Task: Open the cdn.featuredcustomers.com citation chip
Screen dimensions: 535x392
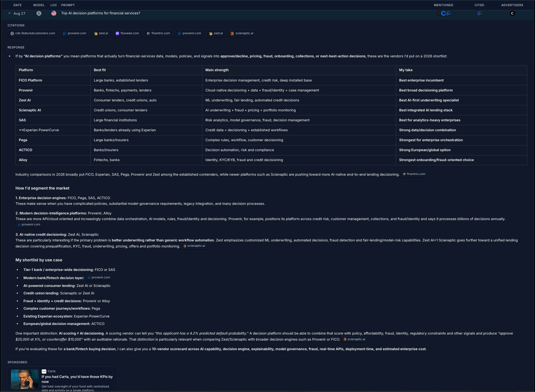Action: tap(33, 33)
